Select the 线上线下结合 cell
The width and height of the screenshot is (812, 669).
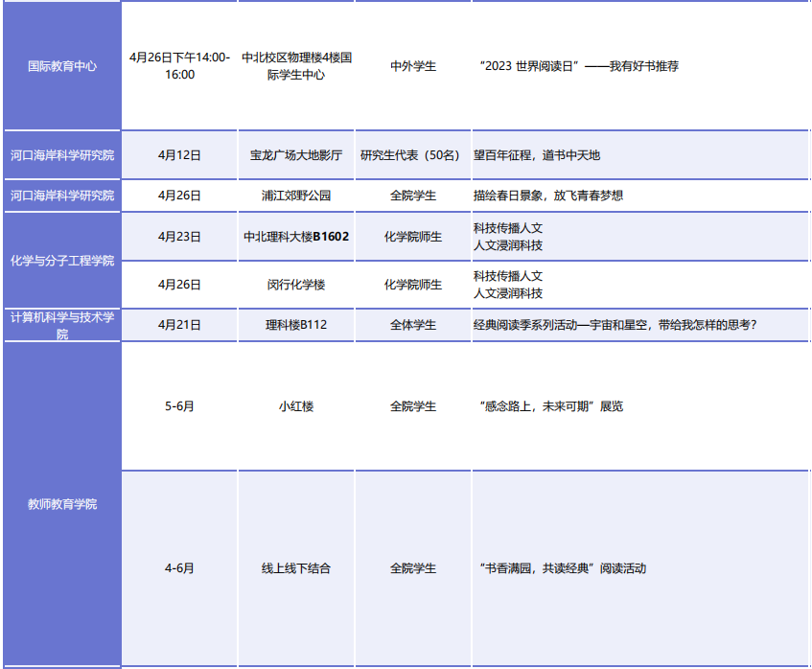[x=296, y=568]
